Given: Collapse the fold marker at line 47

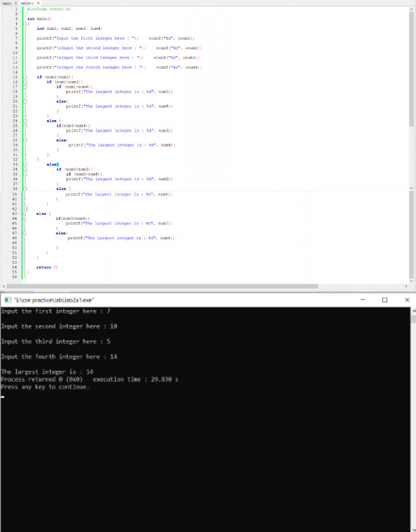Looking at the screenshot, I should click(23, 233).
